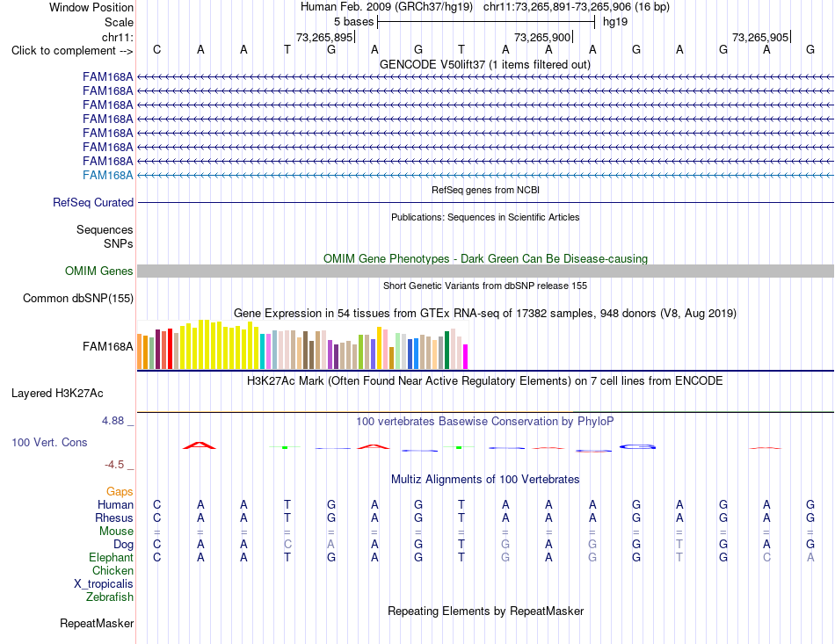
Task: Click the light blue FAM168A transcript label
Action: point(107,175)
